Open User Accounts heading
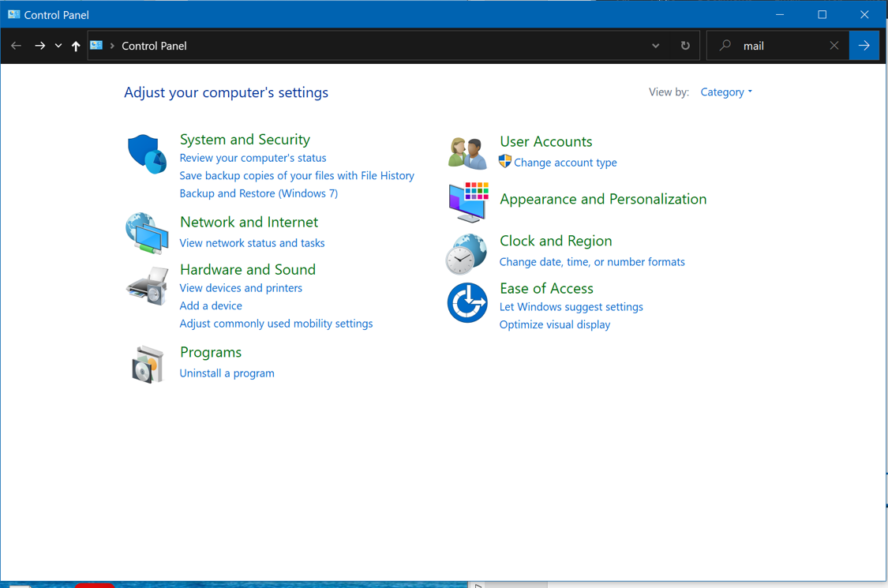888x588 pixels. click(546, 141)
